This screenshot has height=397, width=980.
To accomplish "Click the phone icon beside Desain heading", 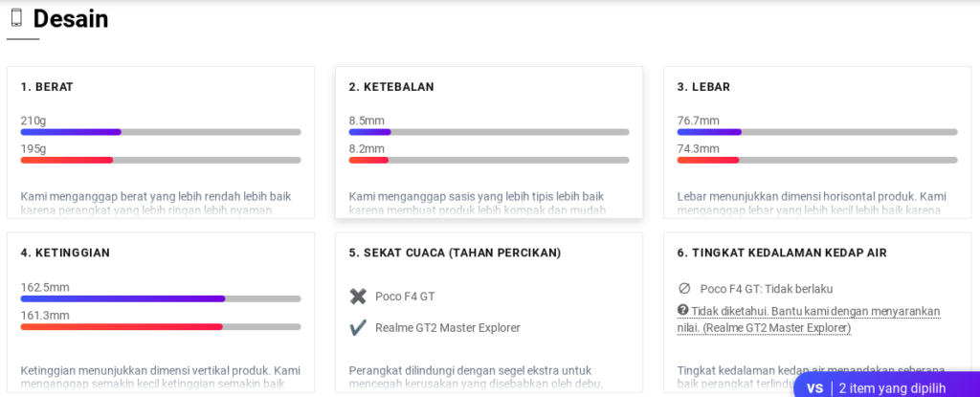I will [16, 17].
